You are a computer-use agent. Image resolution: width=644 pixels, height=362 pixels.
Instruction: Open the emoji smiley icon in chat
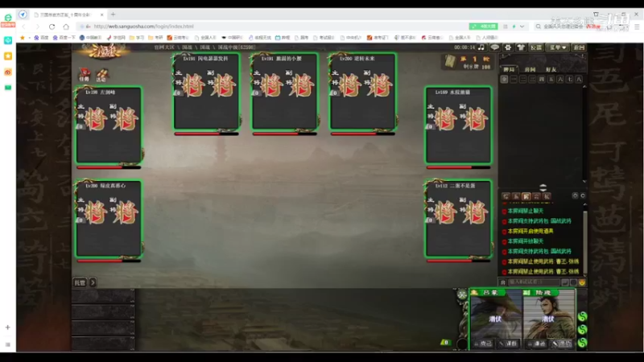click(582, 282)
